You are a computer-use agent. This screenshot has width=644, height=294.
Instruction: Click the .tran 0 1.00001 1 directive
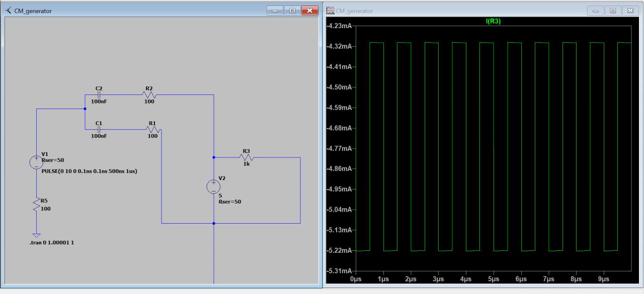point(52,243)
